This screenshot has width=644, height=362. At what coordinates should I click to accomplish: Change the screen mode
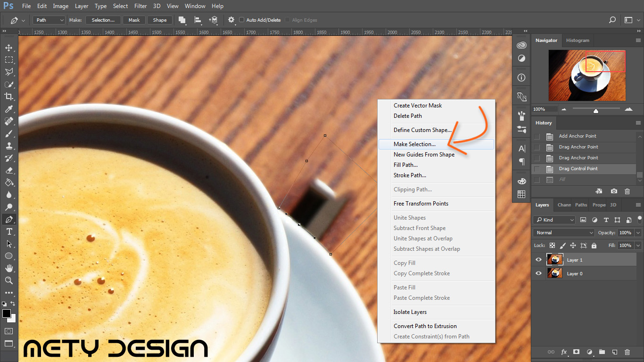click(8, 344)
